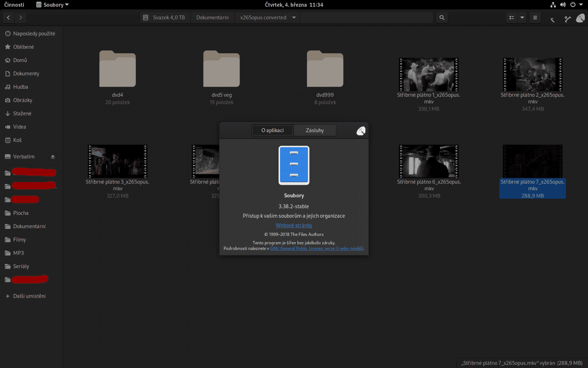This screenshot has width=588, height=368.
Task: Open the hamburger menu in the toolbar
Action: click(535, 17)
